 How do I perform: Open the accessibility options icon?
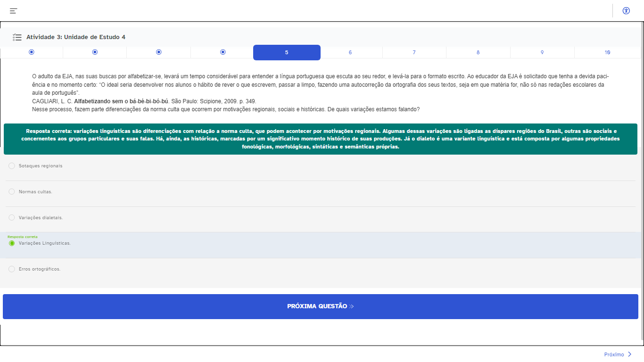(x=626, y=11)
